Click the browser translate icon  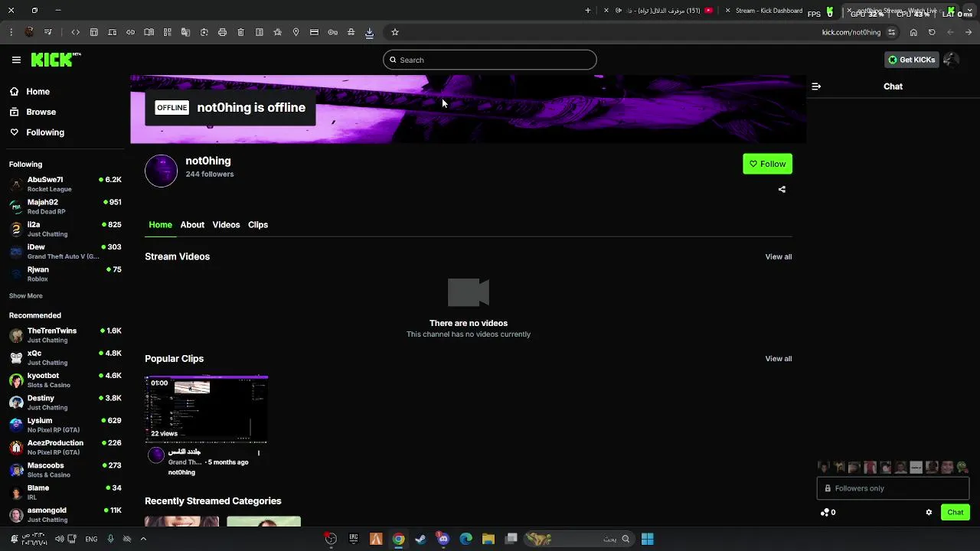click(185, 32)
